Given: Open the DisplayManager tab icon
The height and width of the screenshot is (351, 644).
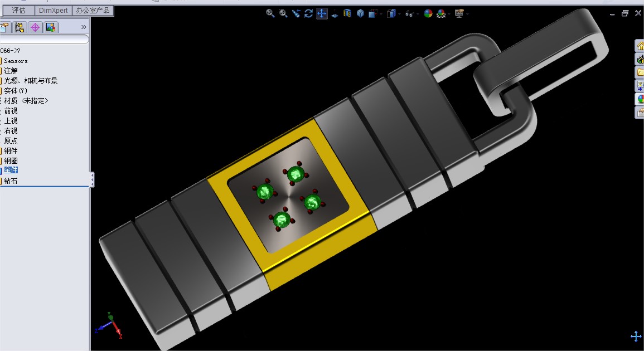Looking at the screenshot, I should (x=51, y=27).
